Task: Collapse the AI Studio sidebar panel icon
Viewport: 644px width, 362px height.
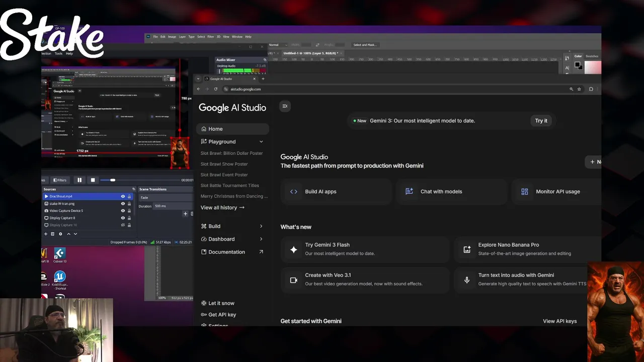Action: pos(285,106)
